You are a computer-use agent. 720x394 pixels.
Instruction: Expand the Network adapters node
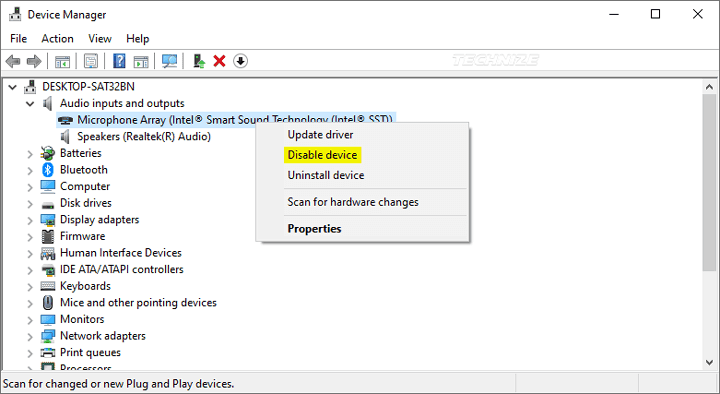30,337
